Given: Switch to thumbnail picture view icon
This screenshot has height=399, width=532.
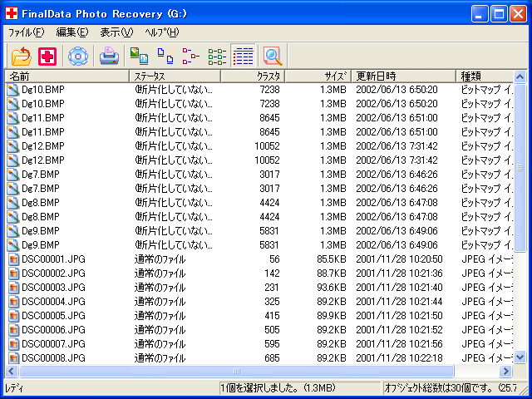Looking at the screenshot, I should [139, 56].
